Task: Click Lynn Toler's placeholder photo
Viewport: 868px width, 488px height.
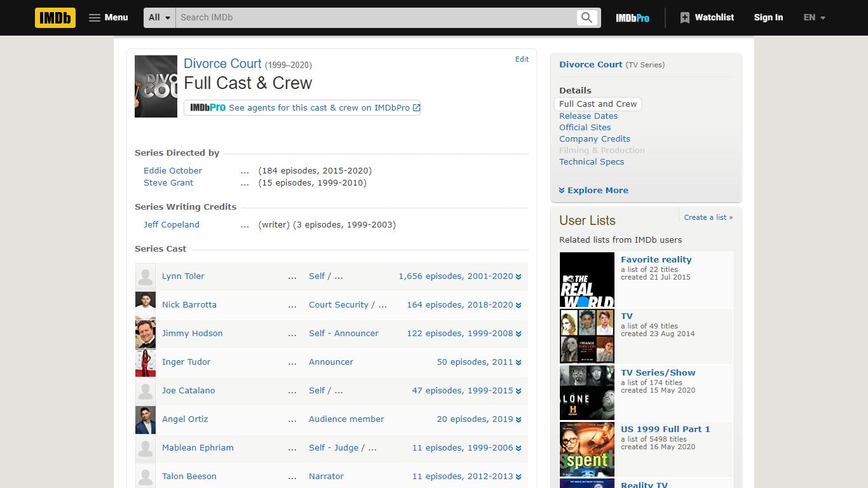Action: 146,276
